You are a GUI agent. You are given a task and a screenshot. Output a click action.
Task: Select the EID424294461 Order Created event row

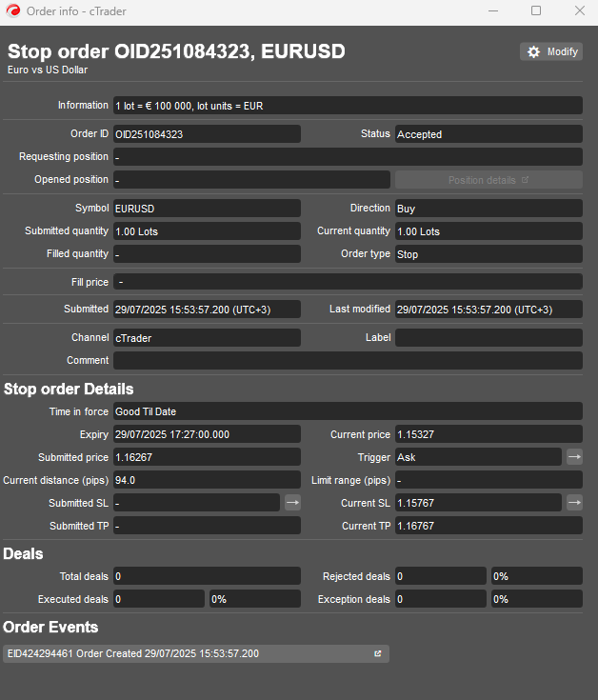point(190,653)
